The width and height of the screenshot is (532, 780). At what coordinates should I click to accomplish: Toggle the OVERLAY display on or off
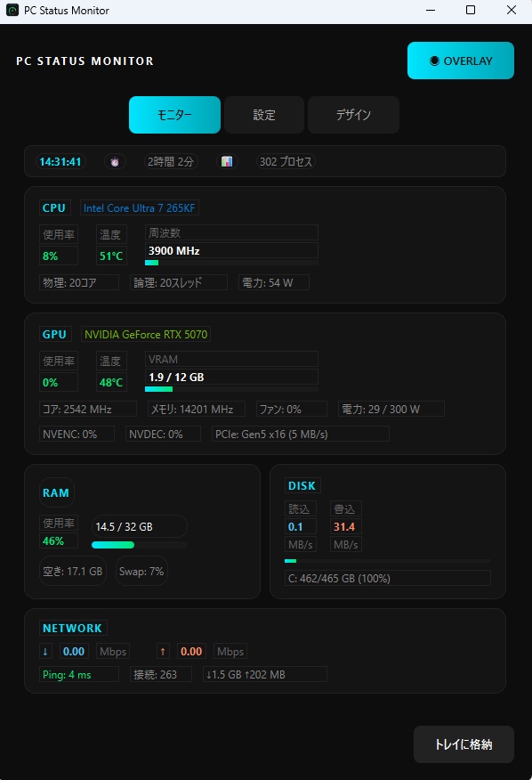pos(460,61)
